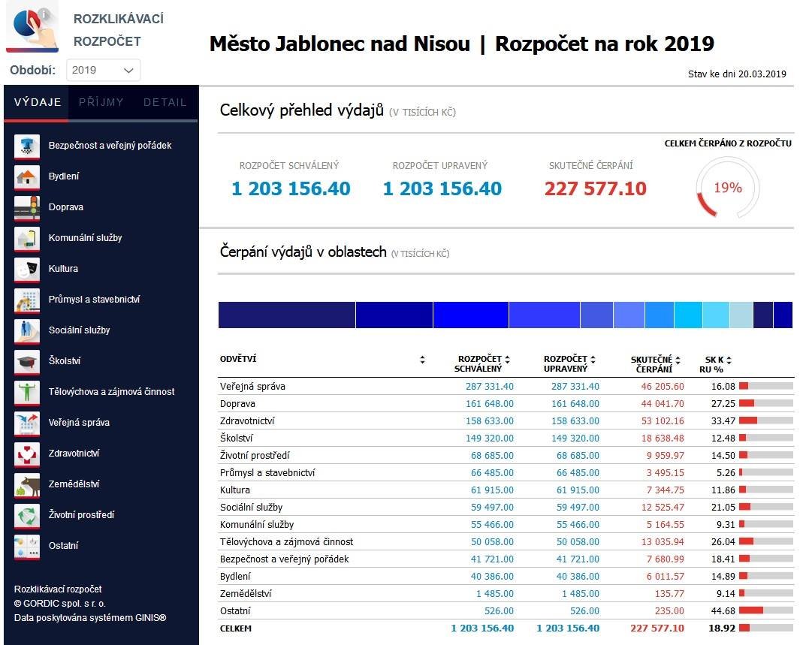The image size is (812, 645).
Task: Select the Zemědělství cow icon
Action: pos(27,484)
